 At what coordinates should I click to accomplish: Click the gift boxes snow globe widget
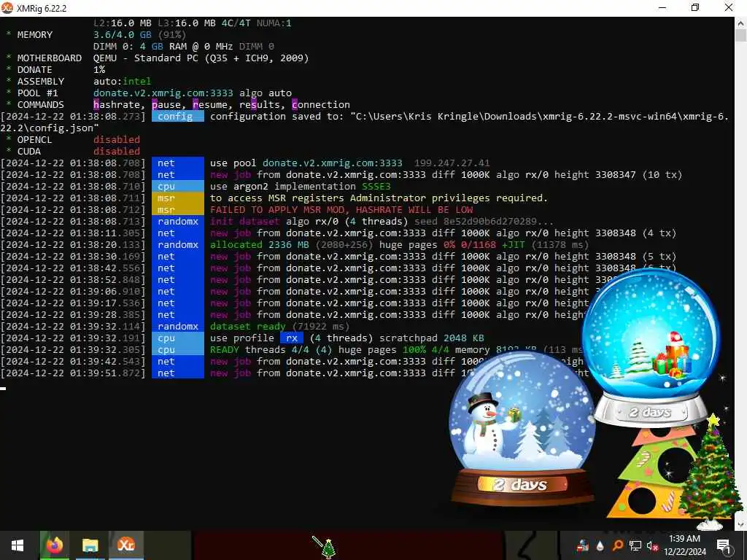[x=651, y=348]
